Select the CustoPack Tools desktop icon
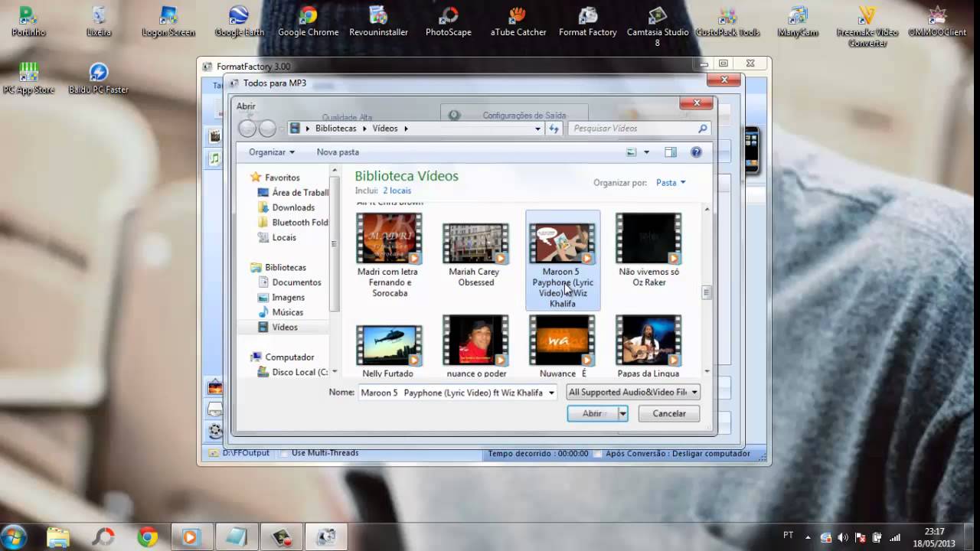The image size is (980, 551). [x=727, y=21]
